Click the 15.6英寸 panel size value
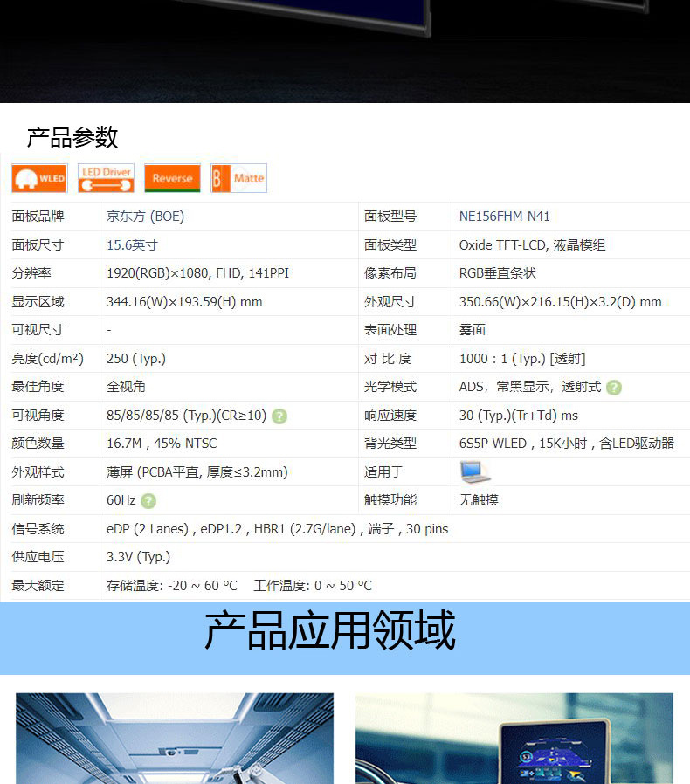The image size is (690, 784). pyautogui.click(x=132, y=245)
